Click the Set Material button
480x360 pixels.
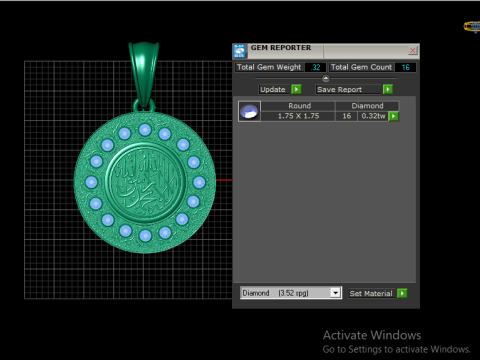coord(371,293)
